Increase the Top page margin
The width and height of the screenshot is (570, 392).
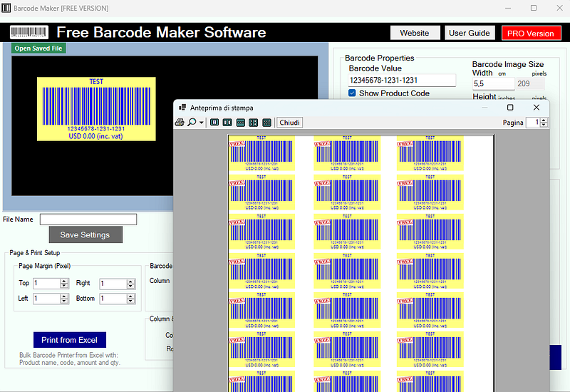(64, 282)
